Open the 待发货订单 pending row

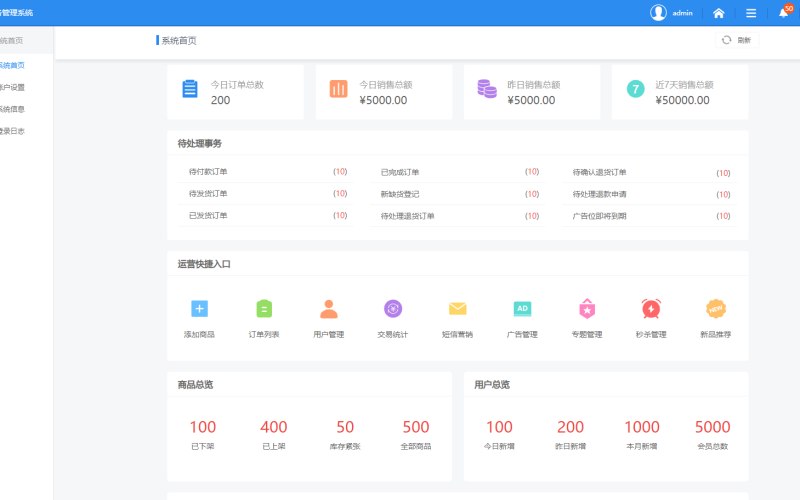point(267,194)
